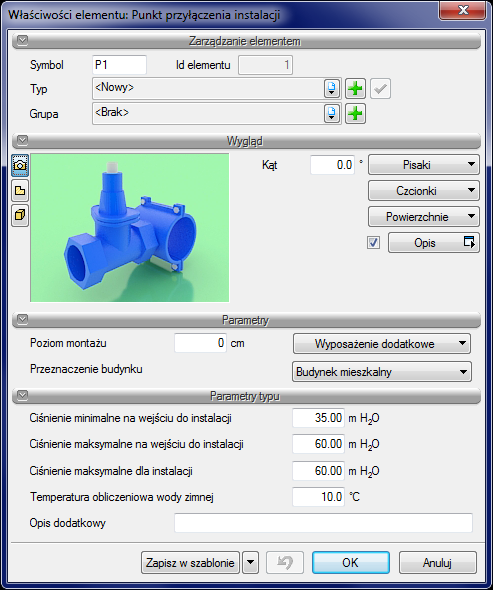Open the group list icon in Grupa field
The image size is (493, 590).
pos(332,114)
